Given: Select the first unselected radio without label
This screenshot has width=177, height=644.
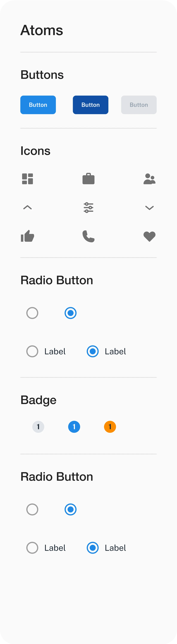Looking at the screenshot, I should 32,313.
